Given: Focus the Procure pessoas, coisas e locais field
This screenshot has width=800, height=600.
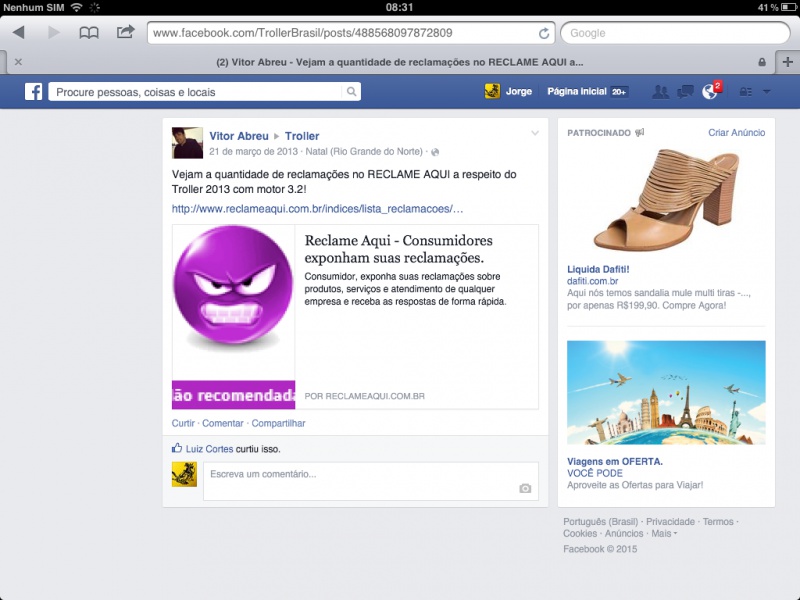Looking at the screenshot, I should (x=204, y=92).
